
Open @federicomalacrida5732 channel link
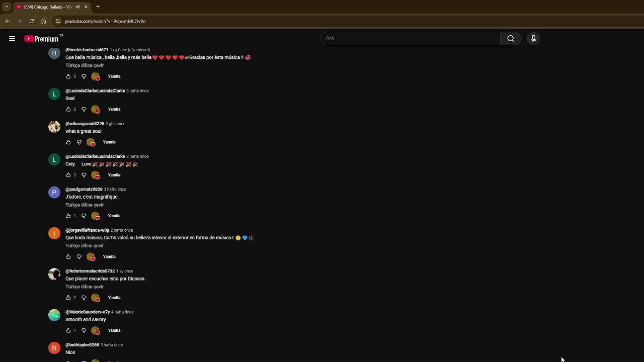coord(90,271)
